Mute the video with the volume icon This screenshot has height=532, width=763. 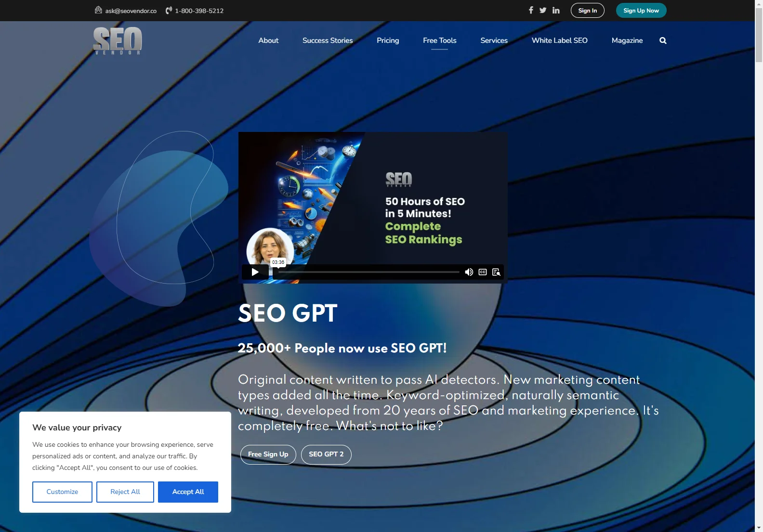(469, 272)
